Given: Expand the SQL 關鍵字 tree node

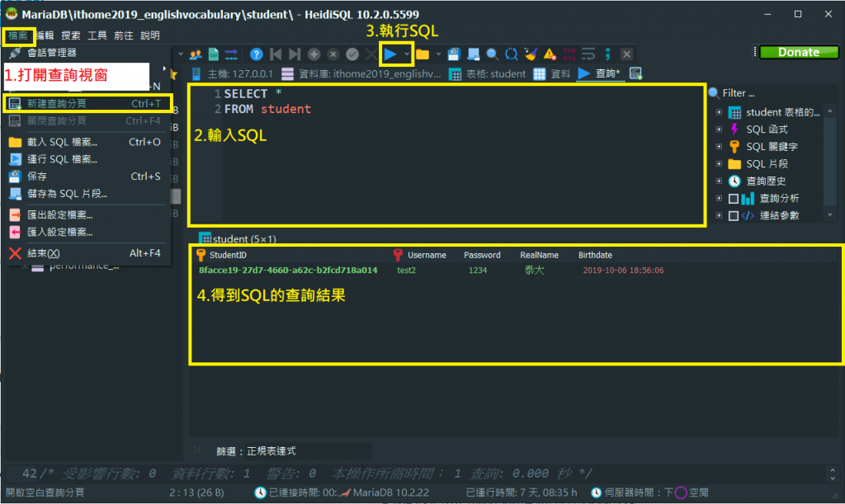Looking at the screenshot, I should pos(719,147).
